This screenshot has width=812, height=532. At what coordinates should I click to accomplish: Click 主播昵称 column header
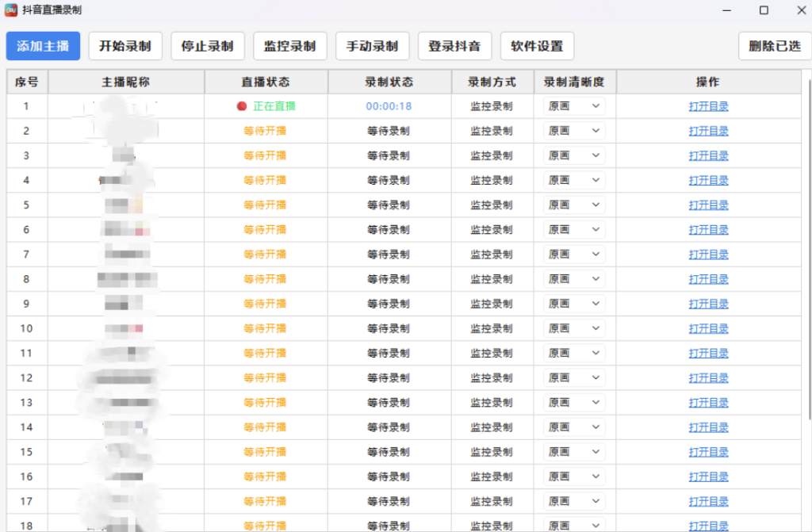click(126, 82)
